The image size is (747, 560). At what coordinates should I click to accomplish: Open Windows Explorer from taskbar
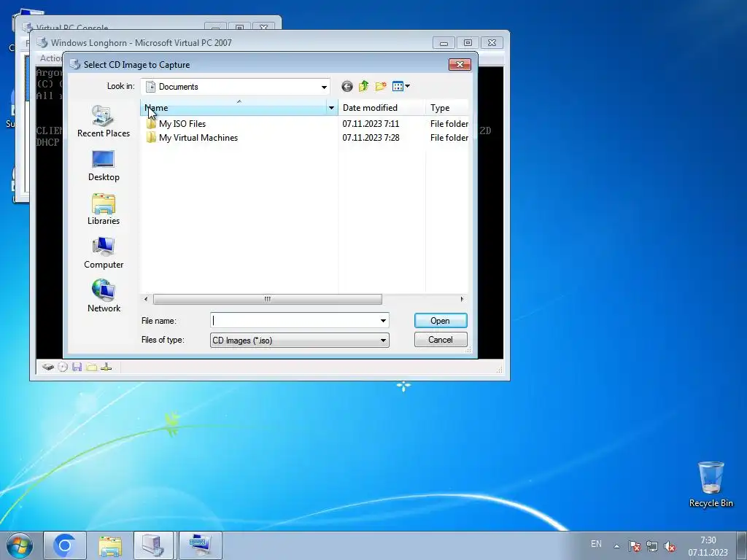[110, 545]
